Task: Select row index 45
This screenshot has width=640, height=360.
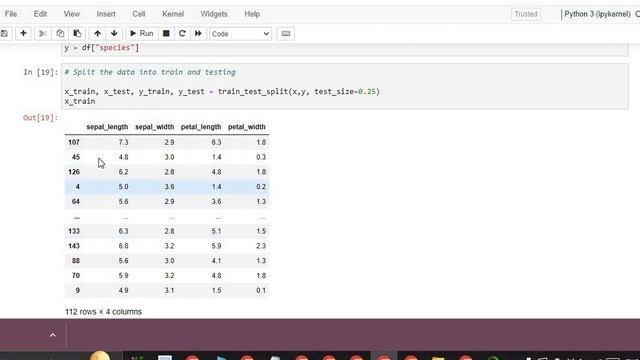Action: pyautogui.click(x=76, y=157)
